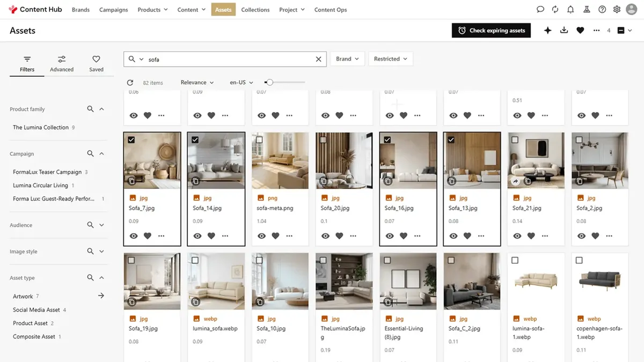Tick the checkbox on Sofa_20.jpg thumbnail

[323, 139]
